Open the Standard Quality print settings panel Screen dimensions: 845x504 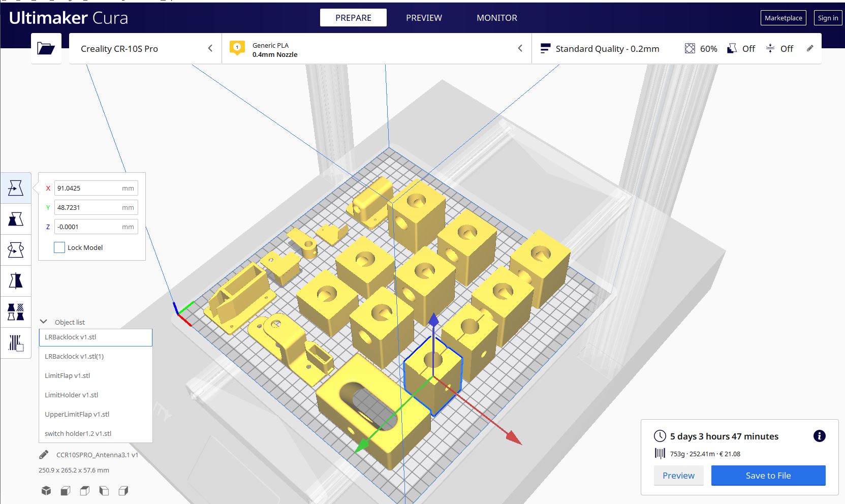pyautogui.click(x=676, y=49)
